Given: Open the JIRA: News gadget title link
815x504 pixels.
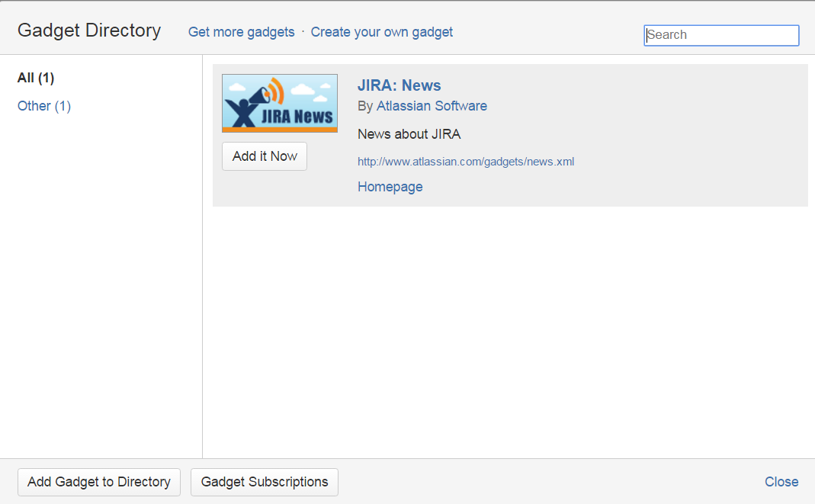Looking at the screenshot, I should [x=399, y=85].
